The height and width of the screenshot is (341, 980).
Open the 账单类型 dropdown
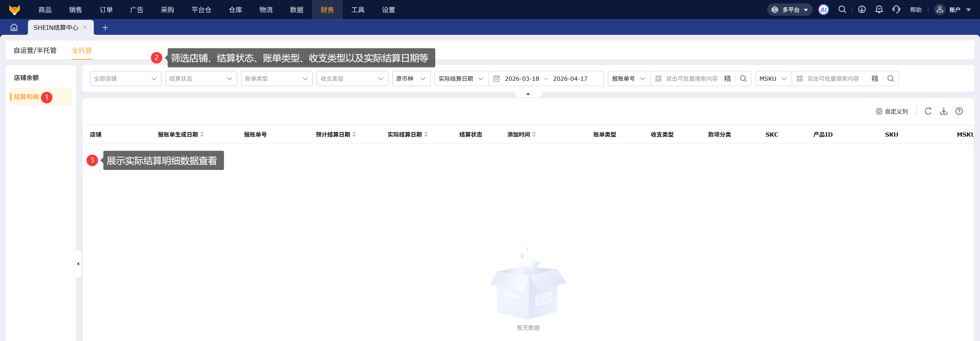coord(277,78)
